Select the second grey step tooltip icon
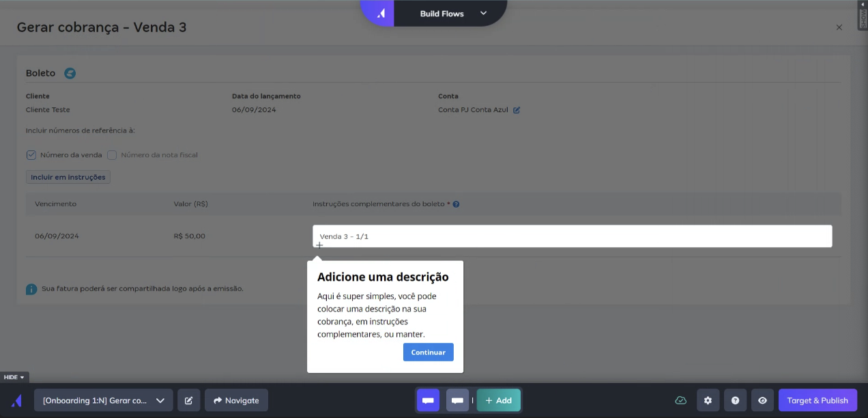 457,400
